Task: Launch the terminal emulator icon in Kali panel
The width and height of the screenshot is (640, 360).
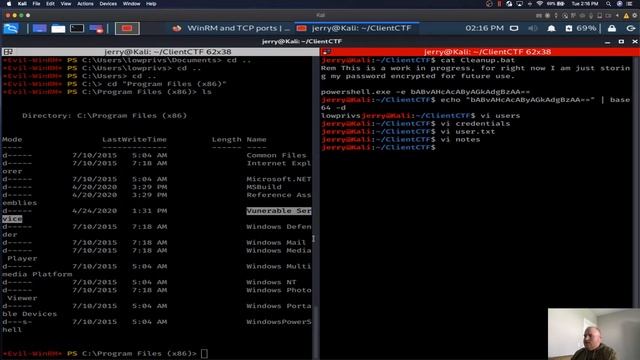Action: tap(77, 28)
